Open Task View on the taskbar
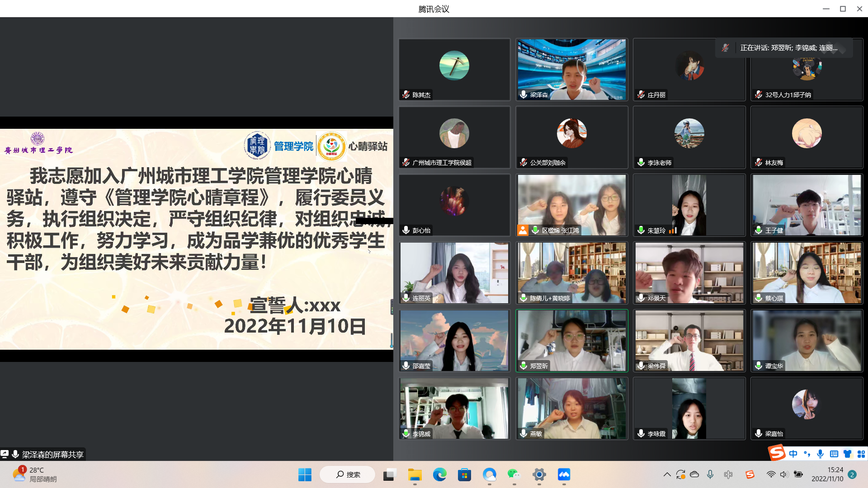The height and width of the screenshot is (488, 868). tap(389, 474)
